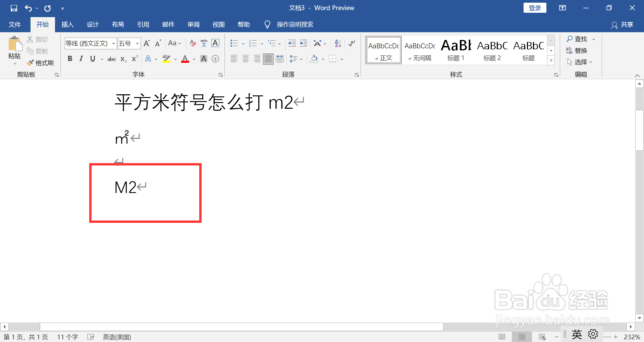This screenshot has height=342, width=644.
Task: Apply Superscript formatting
Action: click(134, 59)
